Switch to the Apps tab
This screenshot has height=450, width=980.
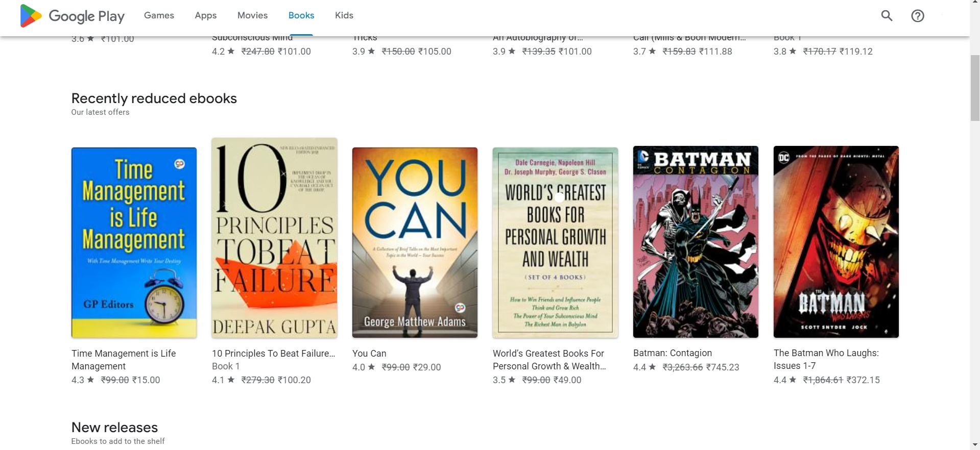(x=206, y=15)
